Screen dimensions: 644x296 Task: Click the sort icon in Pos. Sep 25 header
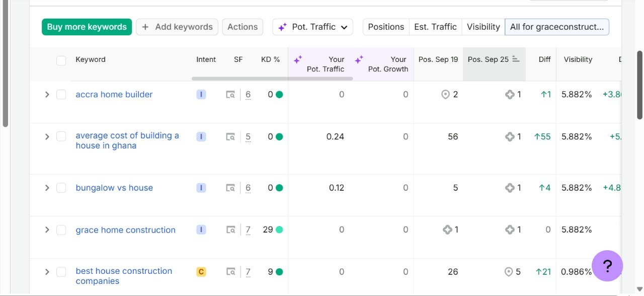[516, 59]
